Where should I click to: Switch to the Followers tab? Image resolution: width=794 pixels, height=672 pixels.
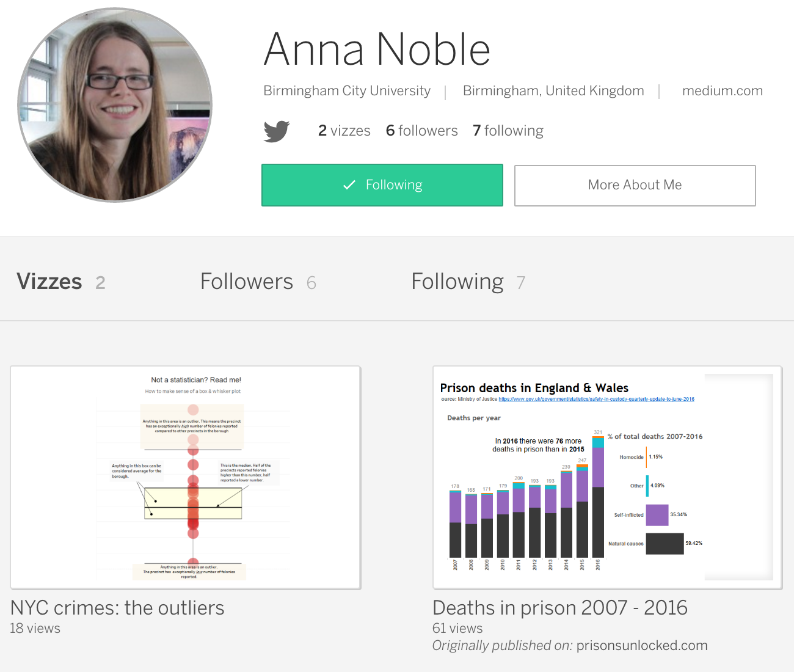click(x=258, y=282)
